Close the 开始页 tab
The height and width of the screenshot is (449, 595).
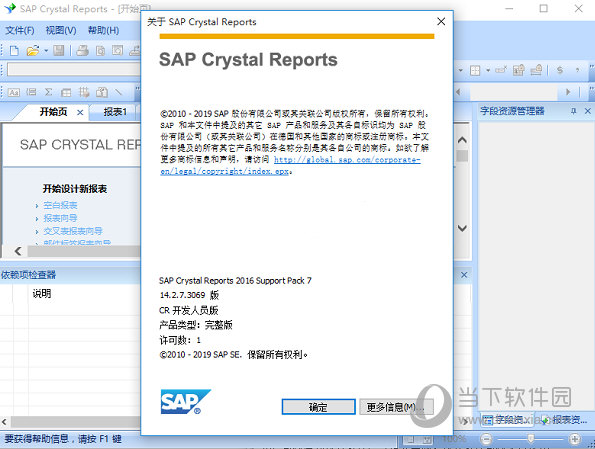pos(80,112)
